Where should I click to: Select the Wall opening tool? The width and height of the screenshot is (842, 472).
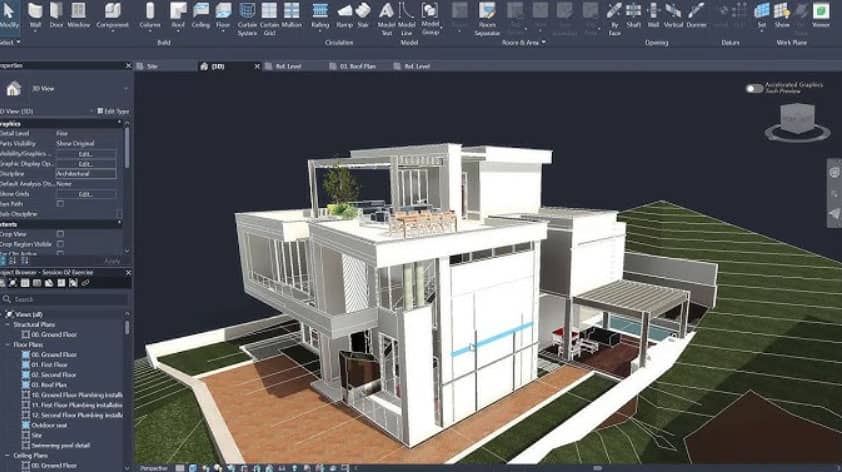653,15
